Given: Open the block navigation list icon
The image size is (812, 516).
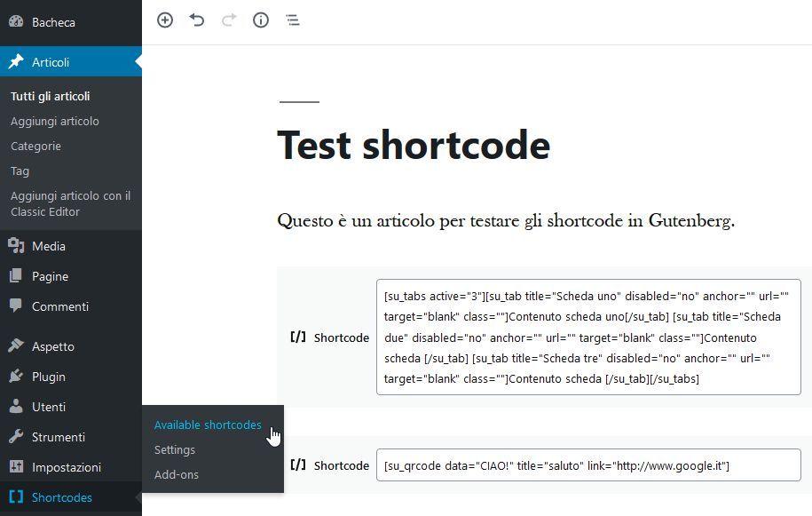Looking at the screenshot, I should pyautogui.click(x=293, y=20).
